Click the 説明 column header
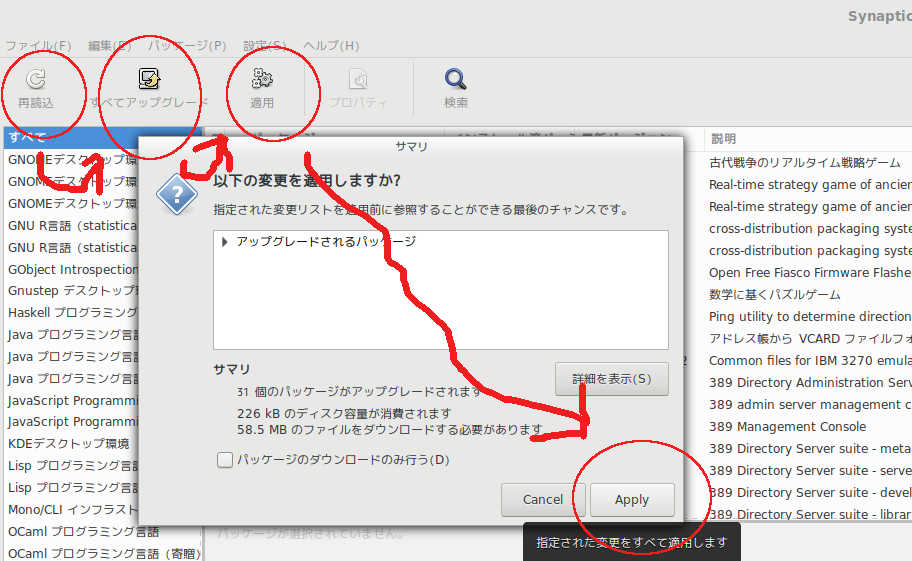 point(724,138)
